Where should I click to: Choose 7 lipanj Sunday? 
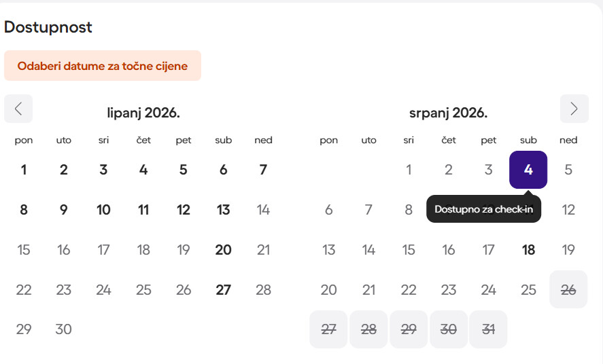[x=263, y=170]
